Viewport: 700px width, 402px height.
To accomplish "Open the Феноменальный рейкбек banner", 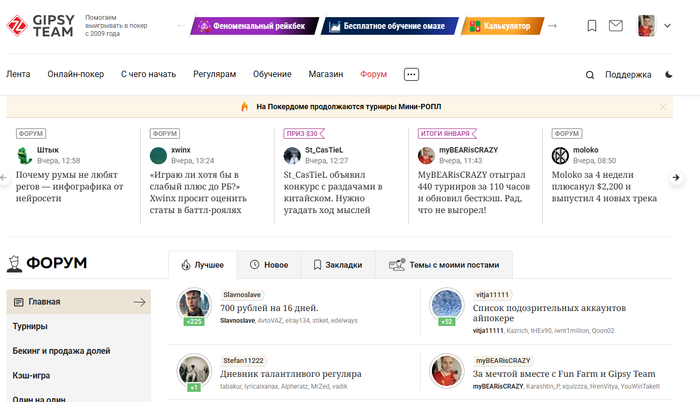I will [x=254, y=26].
